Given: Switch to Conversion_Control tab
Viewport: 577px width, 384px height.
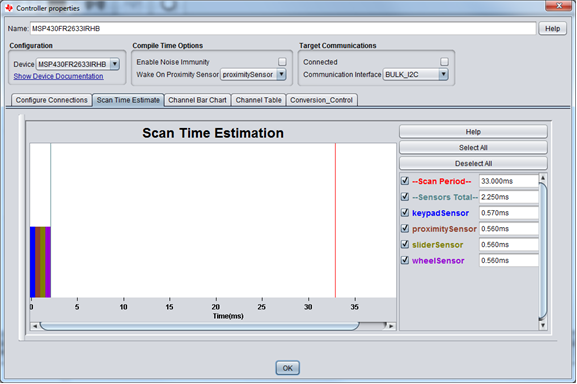Looking at the screenshot, I should point(321,100).
